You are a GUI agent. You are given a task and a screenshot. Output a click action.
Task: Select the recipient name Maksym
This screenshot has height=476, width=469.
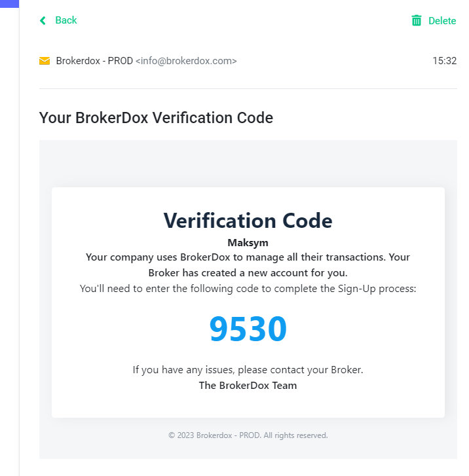pyautogui.click(x=248, y=243)
